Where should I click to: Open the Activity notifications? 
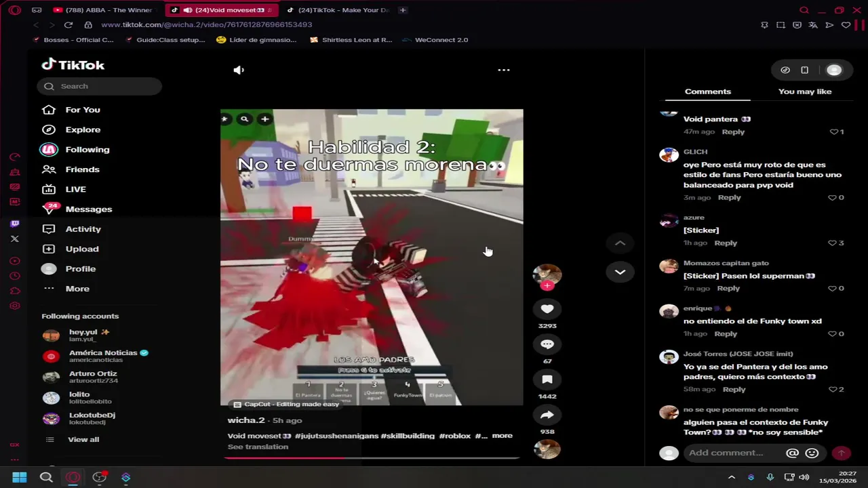[83, 229]
